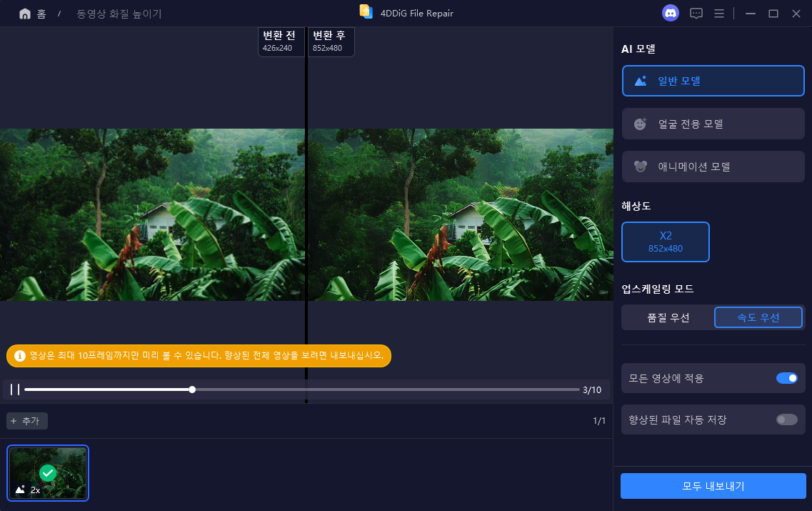
Task: Close the 4DDiG window
Action: (x=796, y=14)
